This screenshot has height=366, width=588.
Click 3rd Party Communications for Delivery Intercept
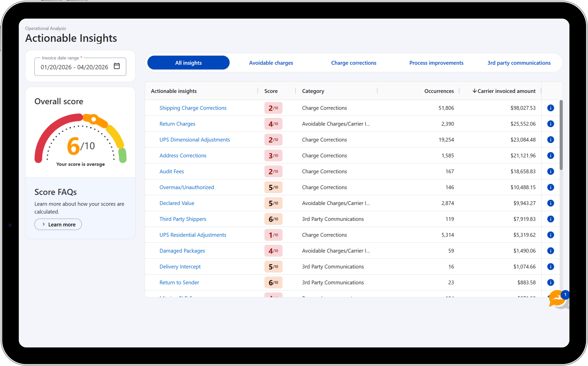333,266
